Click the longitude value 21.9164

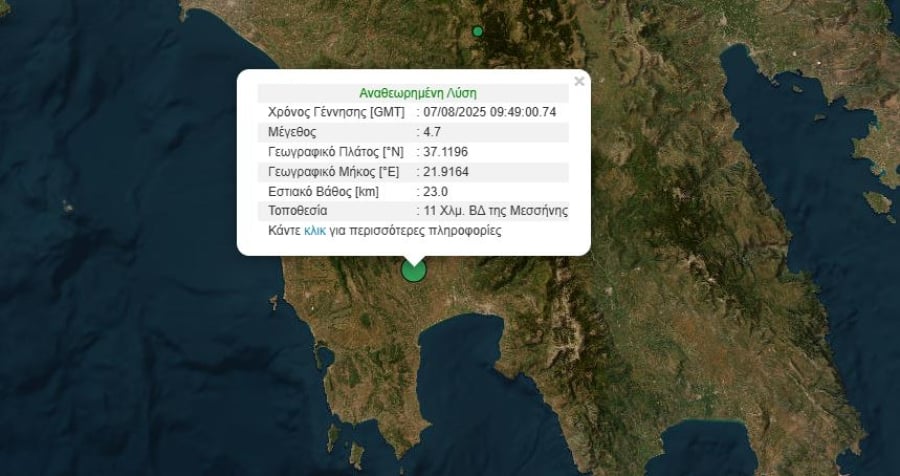click(445, 172)
